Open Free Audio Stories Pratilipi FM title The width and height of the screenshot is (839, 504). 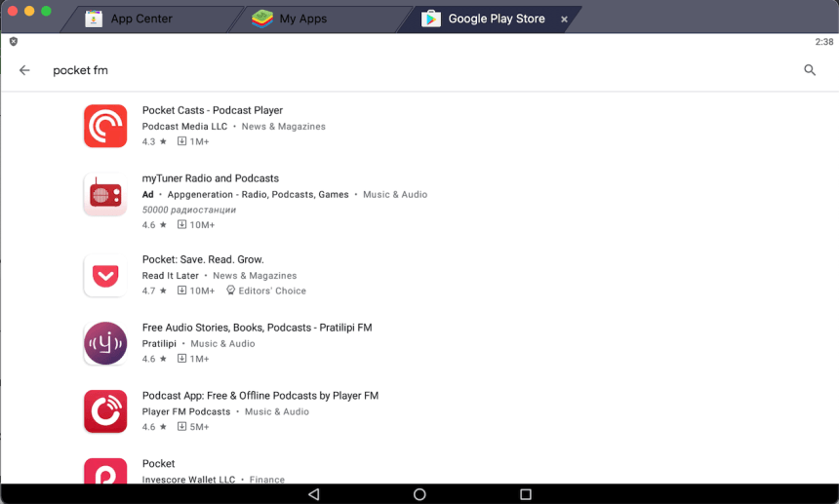point(257,328)
